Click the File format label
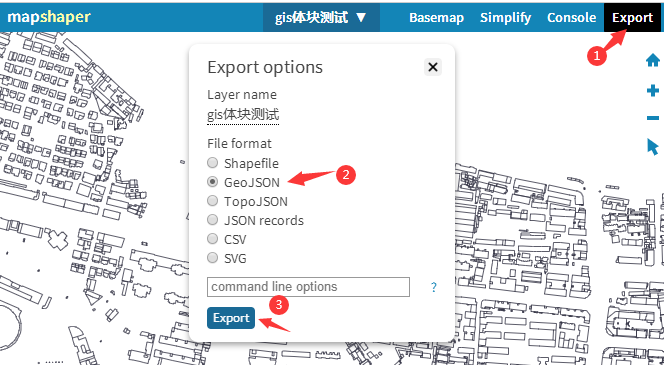The image size is (664, 365). [239, 144]
